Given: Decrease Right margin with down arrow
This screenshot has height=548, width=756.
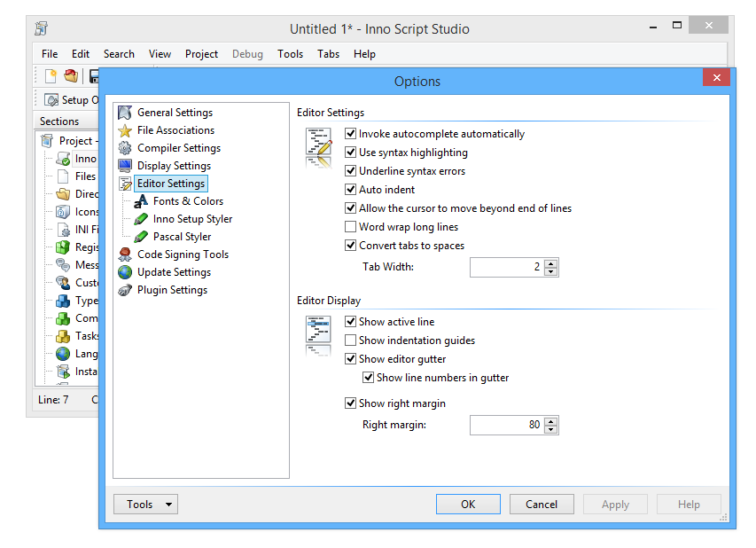Looking at the screenshot, I should click(x=550, y=429).
